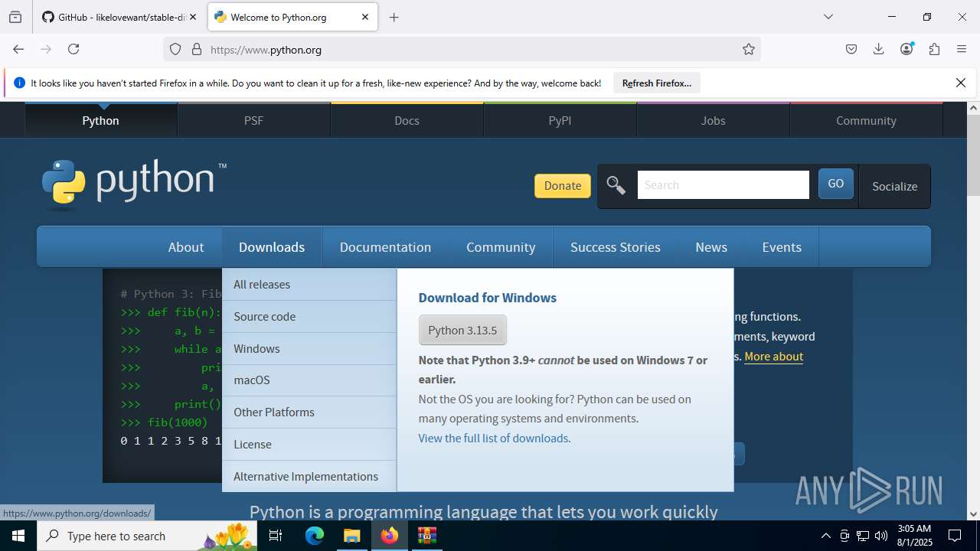
Task: Select the Community top tab
Action: pyautogui.click(x=866, y=120)
